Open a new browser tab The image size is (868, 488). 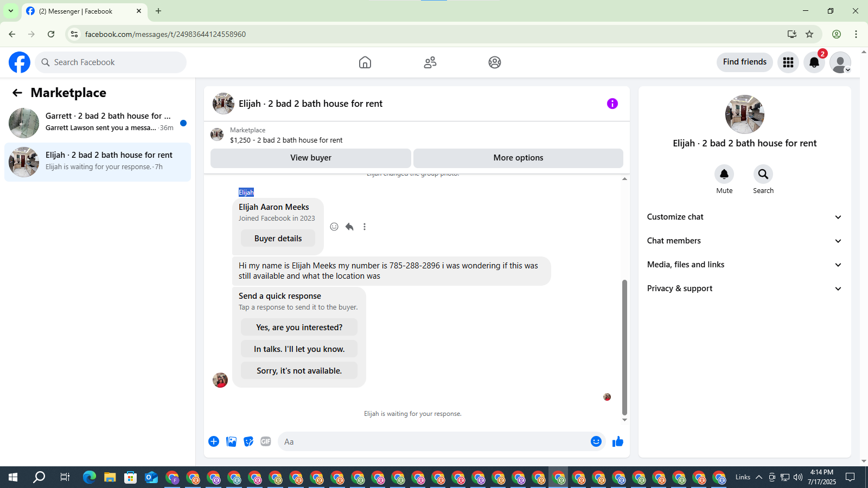(158, 11)
